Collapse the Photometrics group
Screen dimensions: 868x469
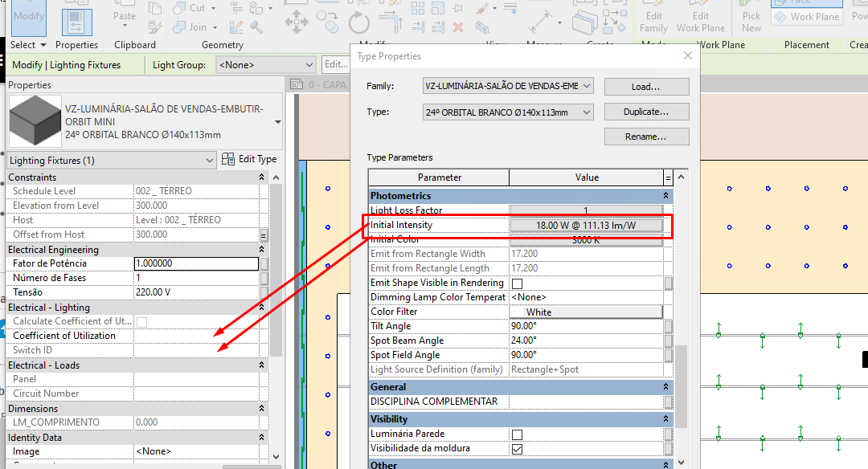pos(665,196)
